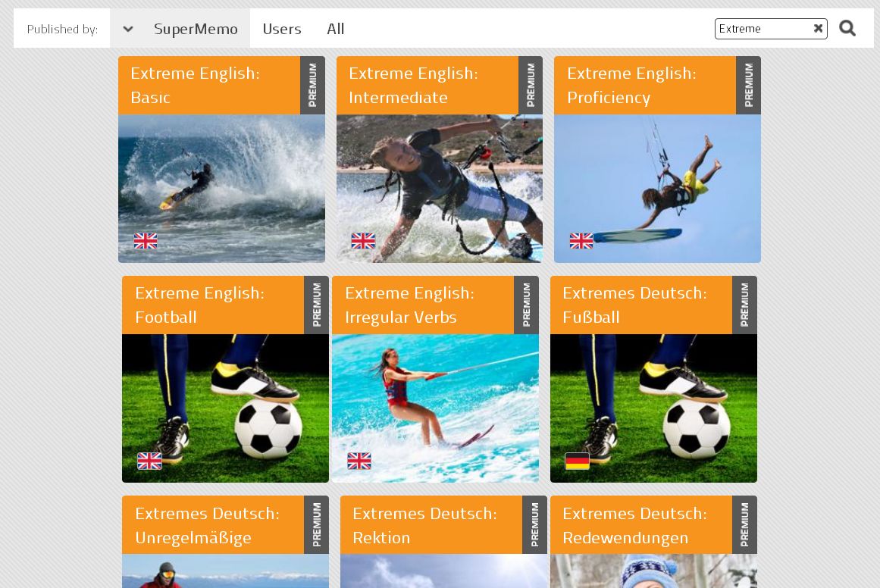
Task: Open Extreme English: Football course title
Action: (199, 305)
